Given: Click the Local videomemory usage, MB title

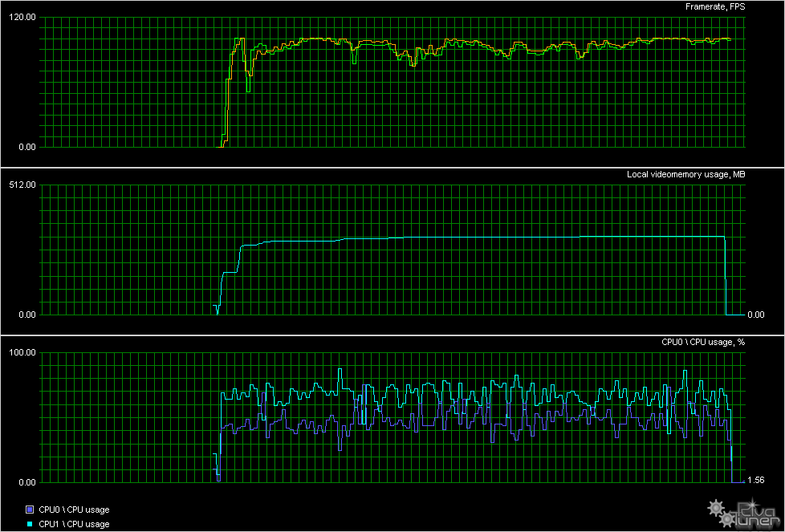Looking at the screenshot, I should (685, 175).
